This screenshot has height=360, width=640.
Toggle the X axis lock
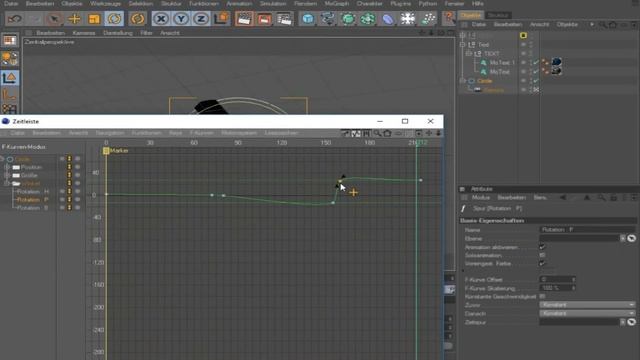click(x=161, y=19)
